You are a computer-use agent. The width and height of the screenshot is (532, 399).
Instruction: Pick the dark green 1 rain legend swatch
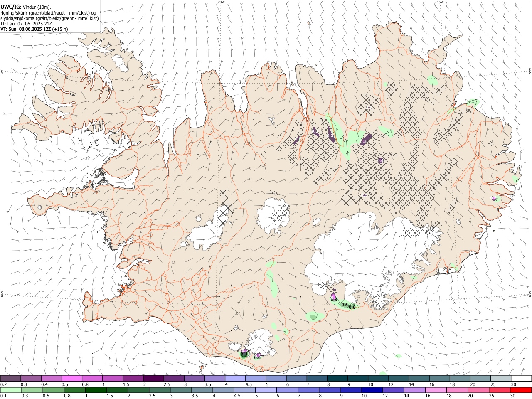(x=96, y=390)
